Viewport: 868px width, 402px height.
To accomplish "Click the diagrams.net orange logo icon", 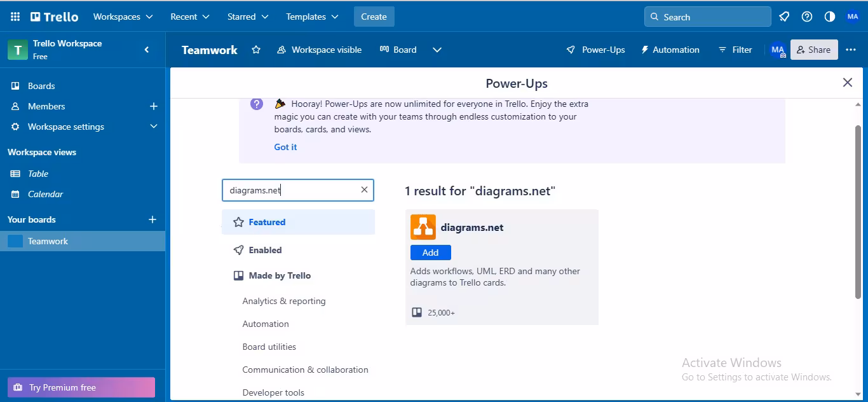I will pos(423,227).
